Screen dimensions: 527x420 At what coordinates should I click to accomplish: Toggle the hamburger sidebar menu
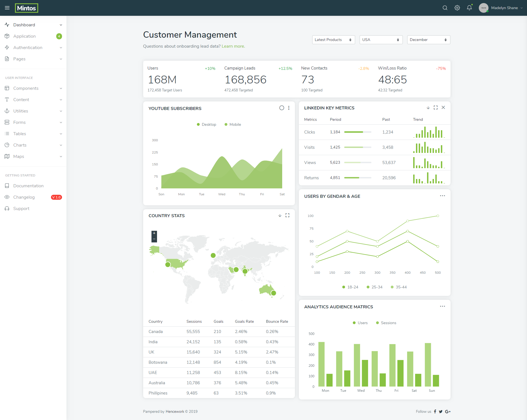tap(7, 8)
